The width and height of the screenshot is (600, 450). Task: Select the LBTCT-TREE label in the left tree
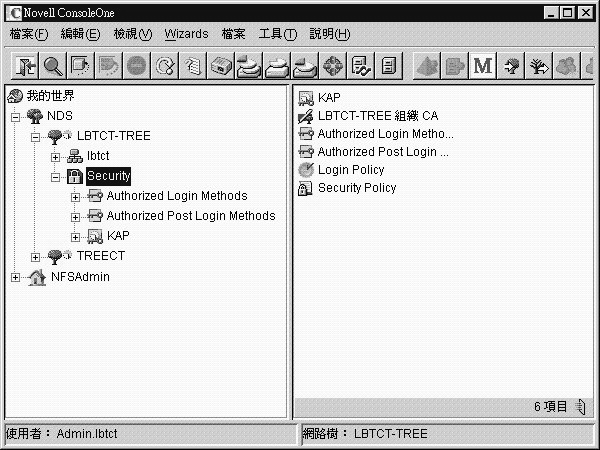pyautogui.click(x=114, y=136)
